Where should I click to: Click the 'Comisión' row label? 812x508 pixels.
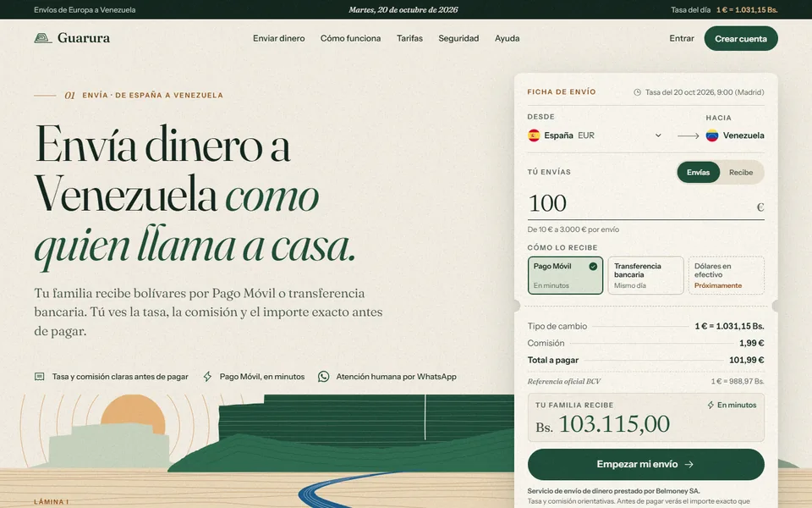pyautogui.click(x=546, y=343)
